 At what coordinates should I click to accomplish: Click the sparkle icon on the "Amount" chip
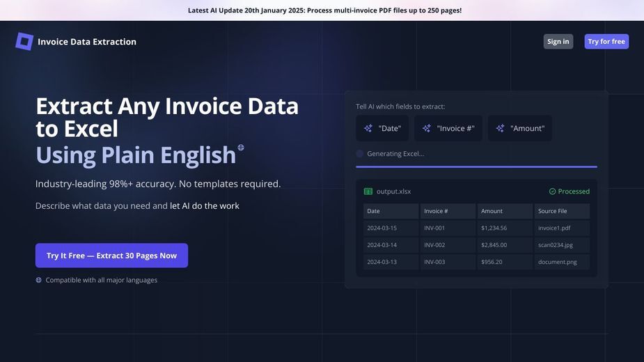click(x=500, y=128)
